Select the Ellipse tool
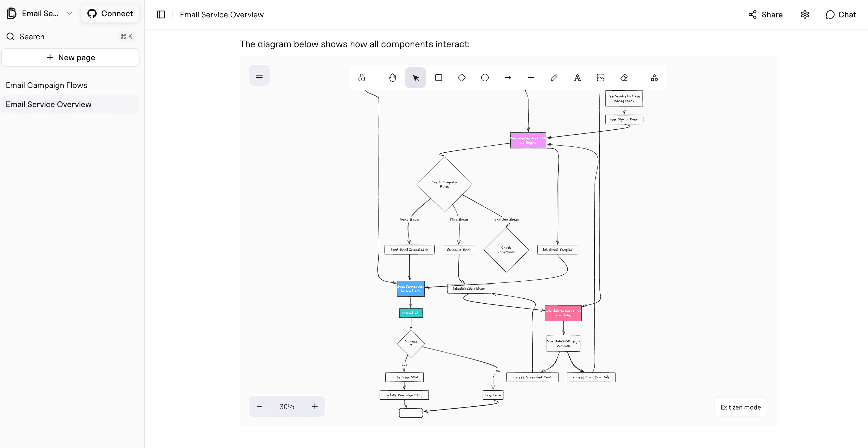The height and width of the screenshot is (448, 868). pos(485,78)
